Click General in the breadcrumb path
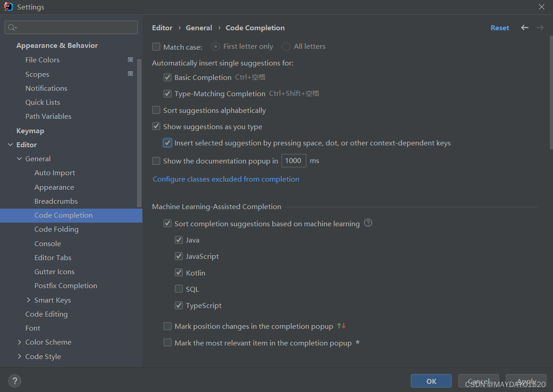553x392 pixels. pyautogui.click(x=199, y=28)
